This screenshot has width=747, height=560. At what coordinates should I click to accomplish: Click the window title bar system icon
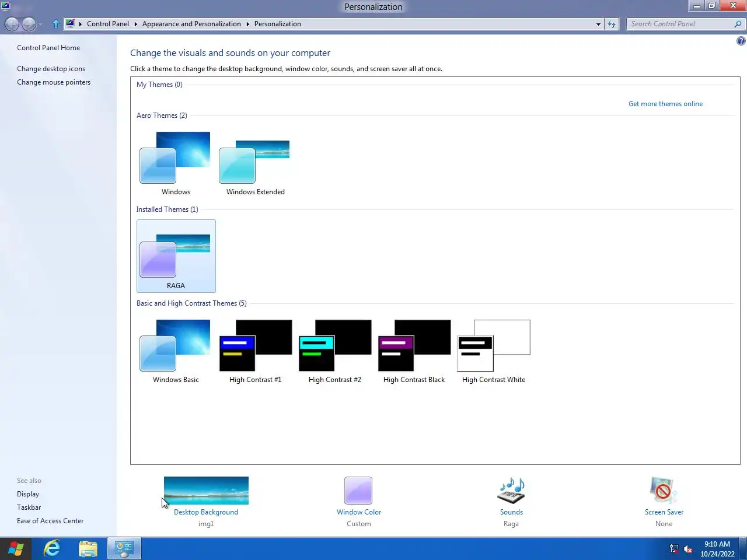(6, 6)
